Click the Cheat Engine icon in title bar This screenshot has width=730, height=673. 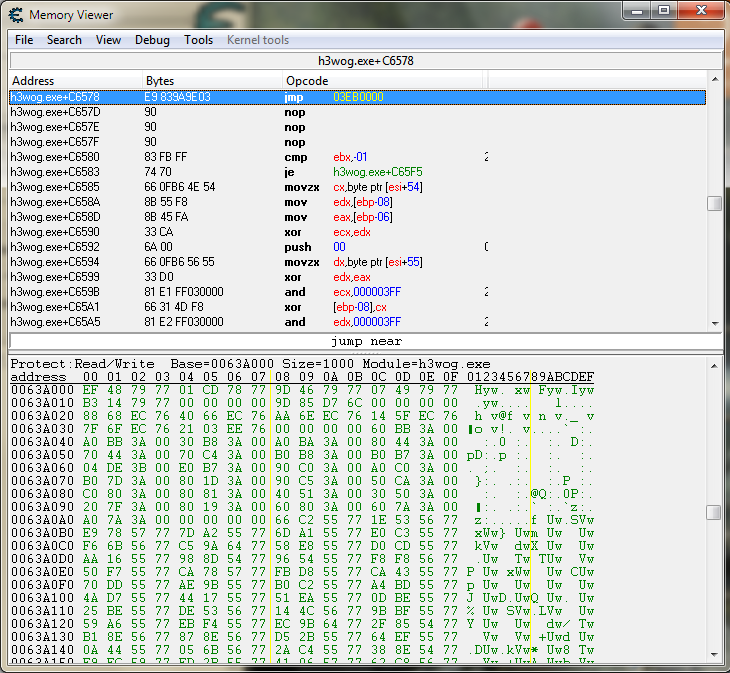point(16,15)
